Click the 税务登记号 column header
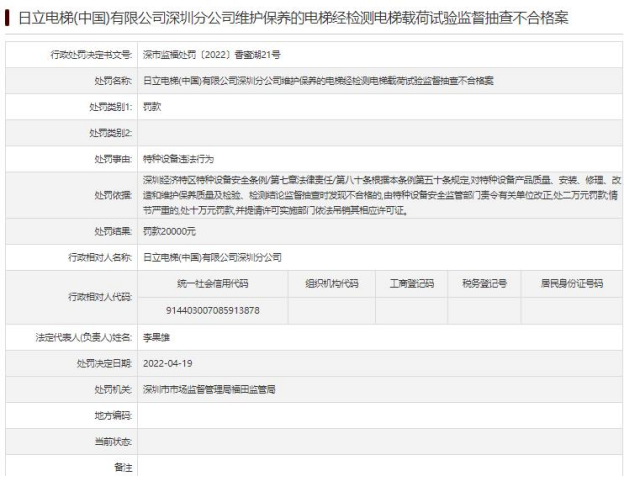 (x=484, y=284)
